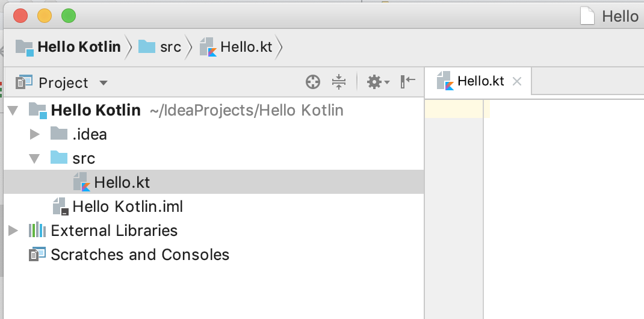
Task: Hide the Project tool window panel
Action: pyautogui.click(x=408, y=82)
